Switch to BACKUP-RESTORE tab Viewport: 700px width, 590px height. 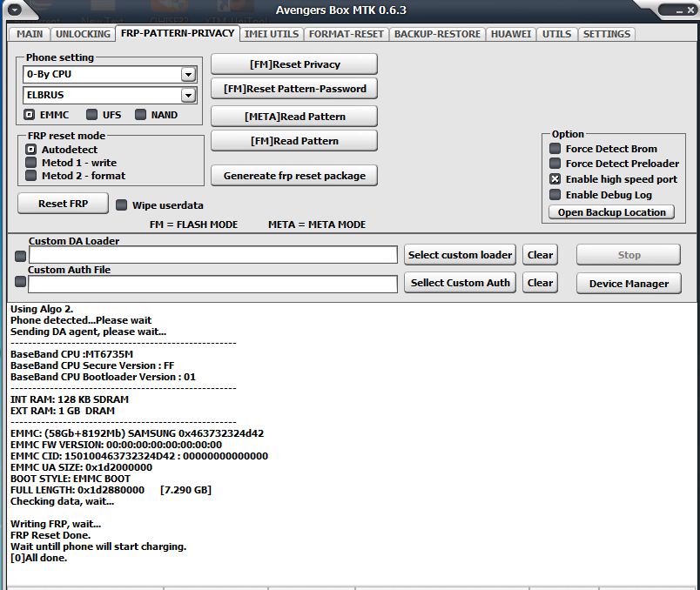437,34
